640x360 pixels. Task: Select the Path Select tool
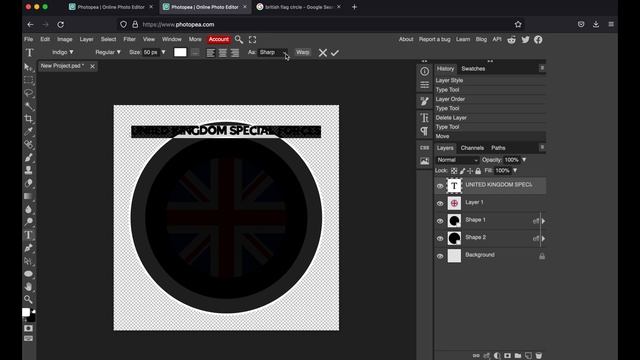pyautogui.click(x=28, y=261)
